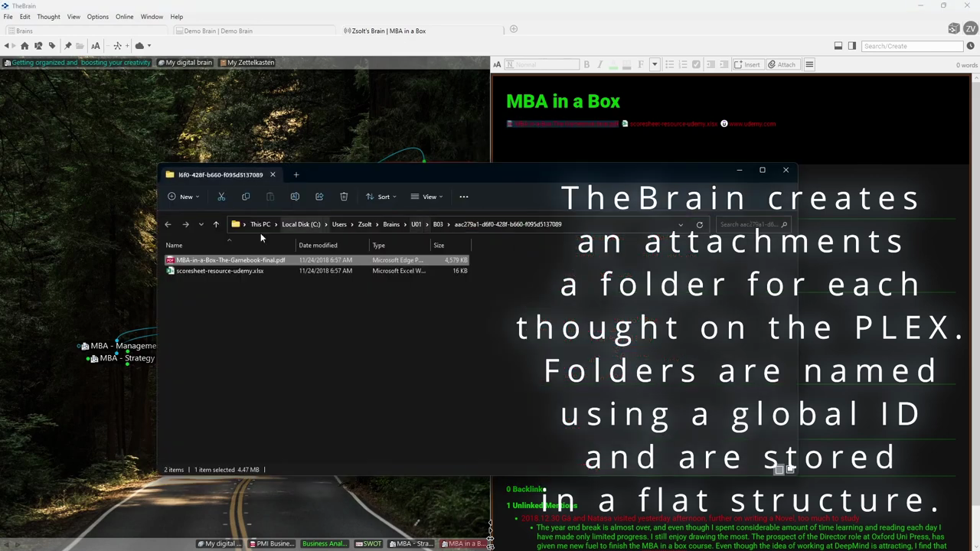Click the Rename icon in File Explorer
The image size is (980, 551).
click(295, 197)
